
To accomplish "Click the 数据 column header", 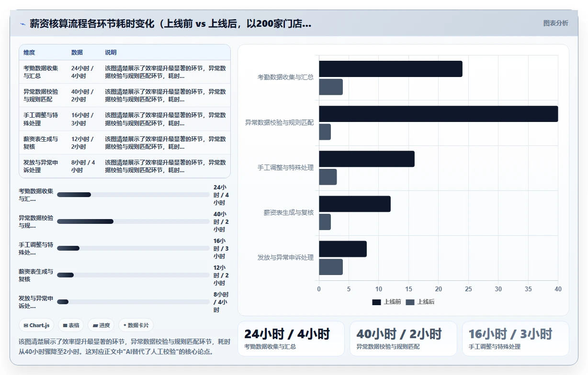I will point(77,52).
